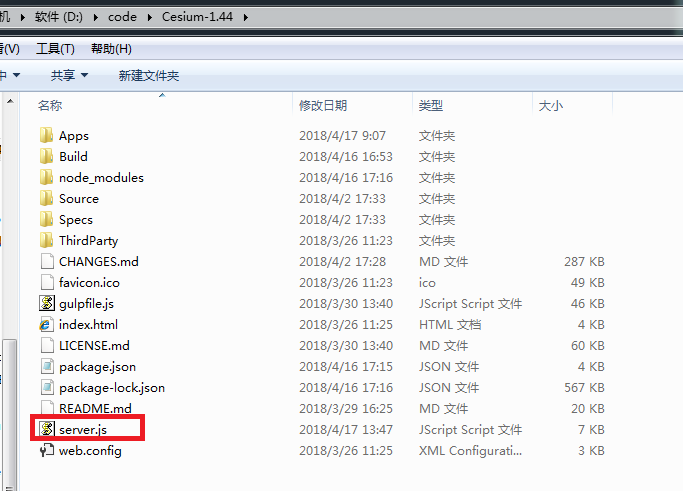This screenshot has height=491, width=683.
Task: Select the node_modules folder icon
Action: click(x=47, y=177)
